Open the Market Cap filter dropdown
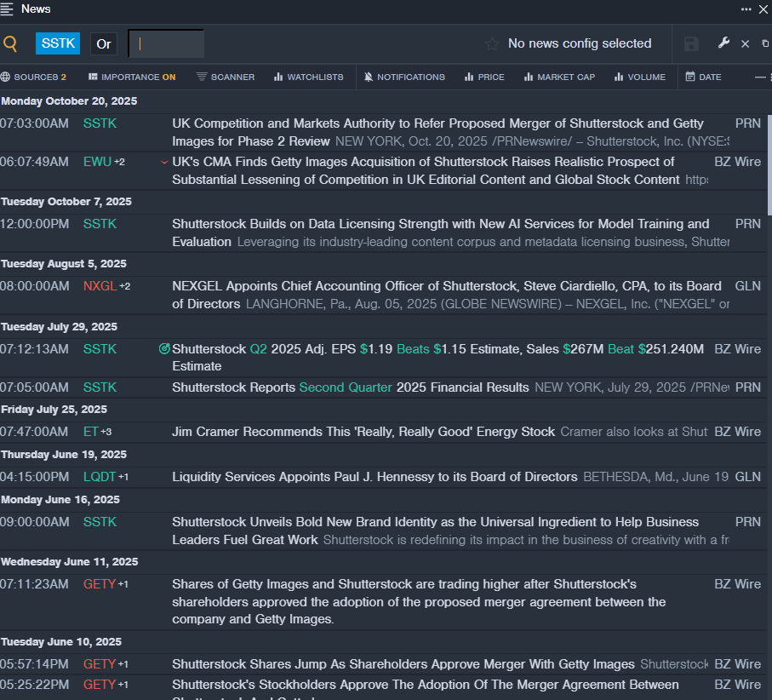772x700 pixels. tap(558, 77)
